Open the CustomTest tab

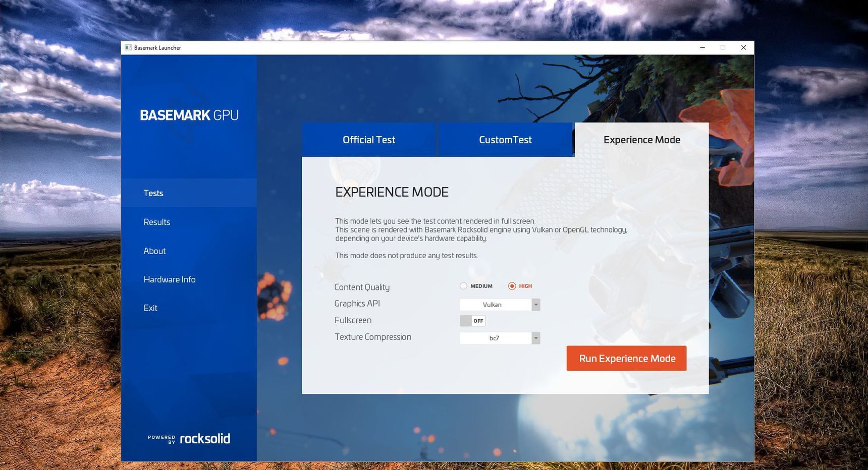(505, 140)
